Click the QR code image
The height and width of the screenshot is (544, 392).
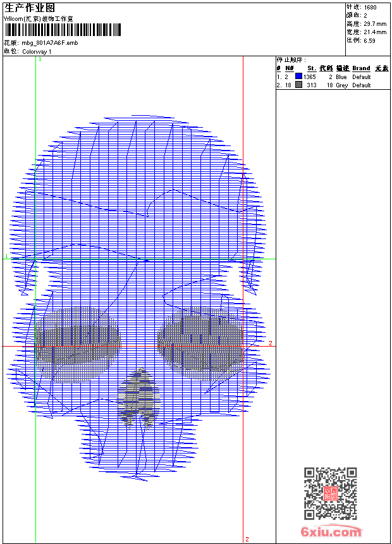coord(330,493)
